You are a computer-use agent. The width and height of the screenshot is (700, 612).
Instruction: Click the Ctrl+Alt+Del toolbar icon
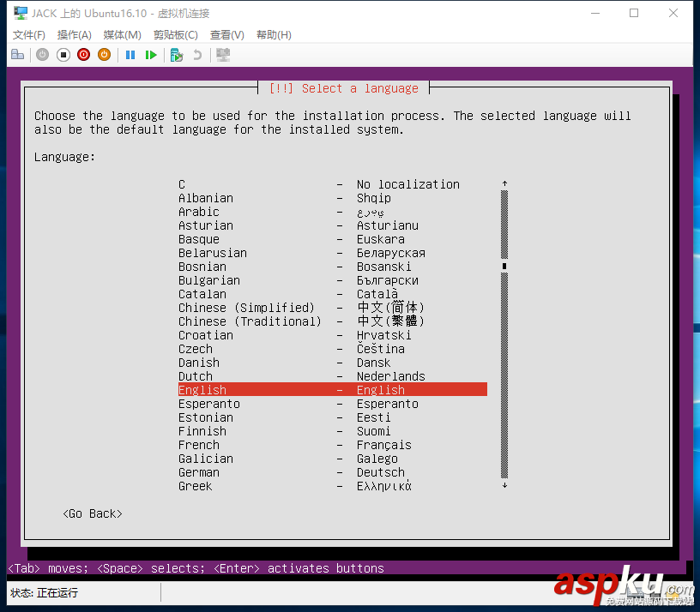(18, 55)
